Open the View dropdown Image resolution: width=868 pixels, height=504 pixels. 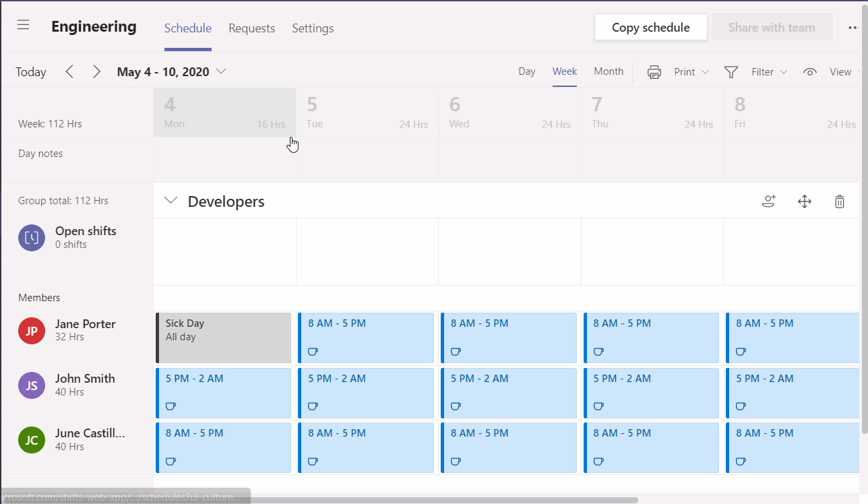point(845,72)
